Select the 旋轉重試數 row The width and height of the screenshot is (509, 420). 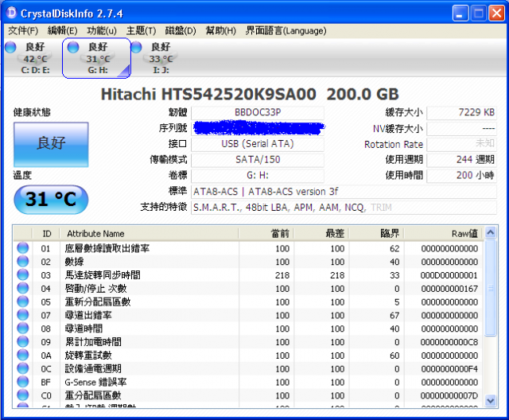248,356
